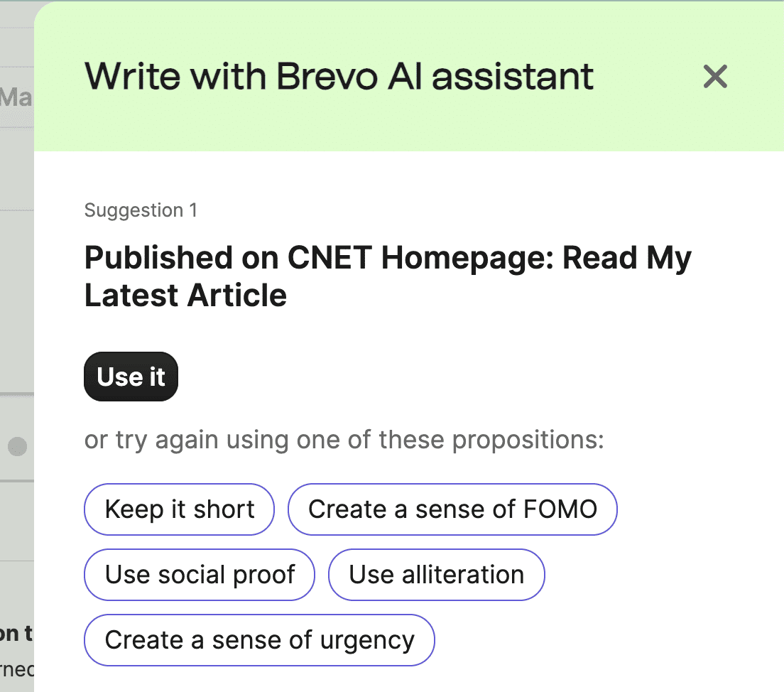Screen dimensions: 784x692
Task: Choose Create a sense of FOMO
Action: coord(452,509)
